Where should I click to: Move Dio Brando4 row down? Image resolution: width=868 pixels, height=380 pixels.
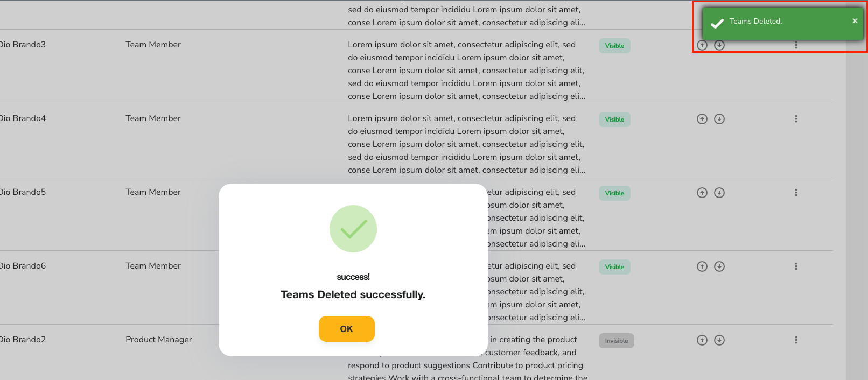pos(719,119)
